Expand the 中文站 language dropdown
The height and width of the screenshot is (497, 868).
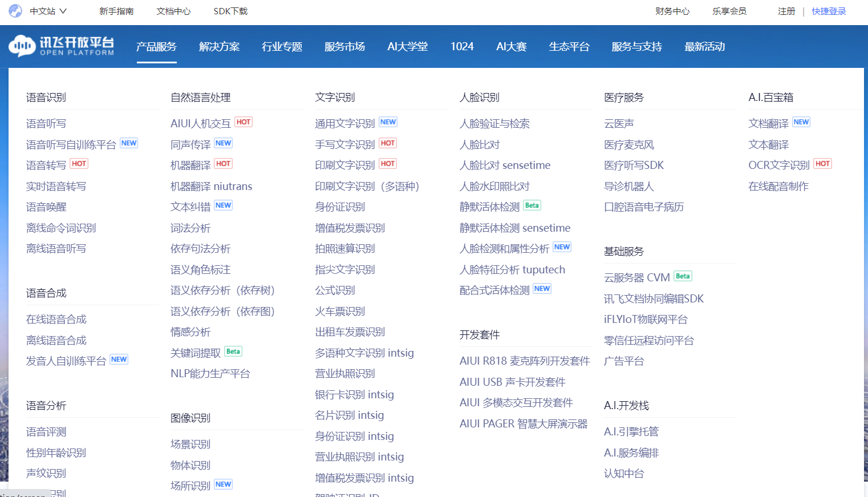[48, 11]
